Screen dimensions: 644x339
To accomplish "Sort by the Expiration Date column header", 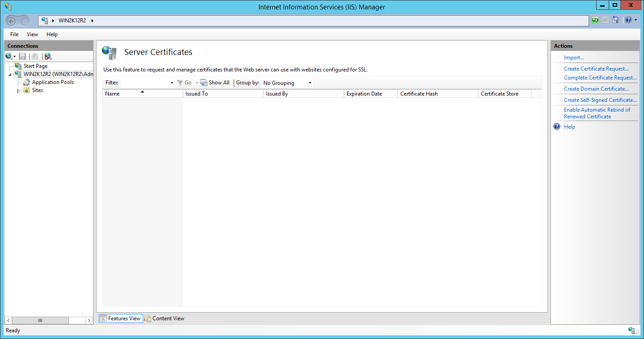I will coord(371,94).
